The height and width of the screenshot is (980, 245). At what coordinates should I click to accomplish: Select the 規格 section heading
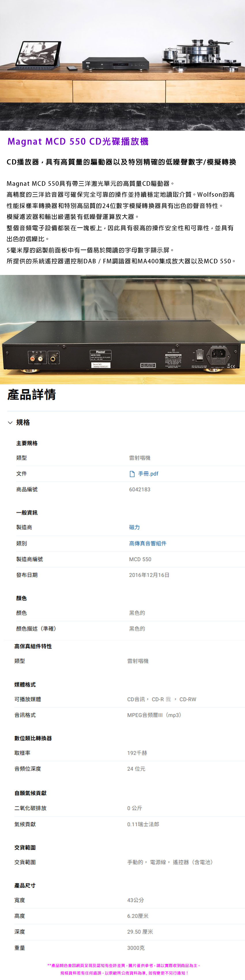pos(23,423)
